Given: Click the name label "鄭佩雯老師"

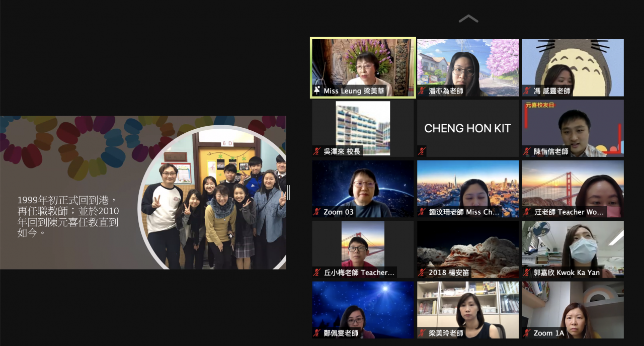Looking at the screenshot, I should [341, 333].
